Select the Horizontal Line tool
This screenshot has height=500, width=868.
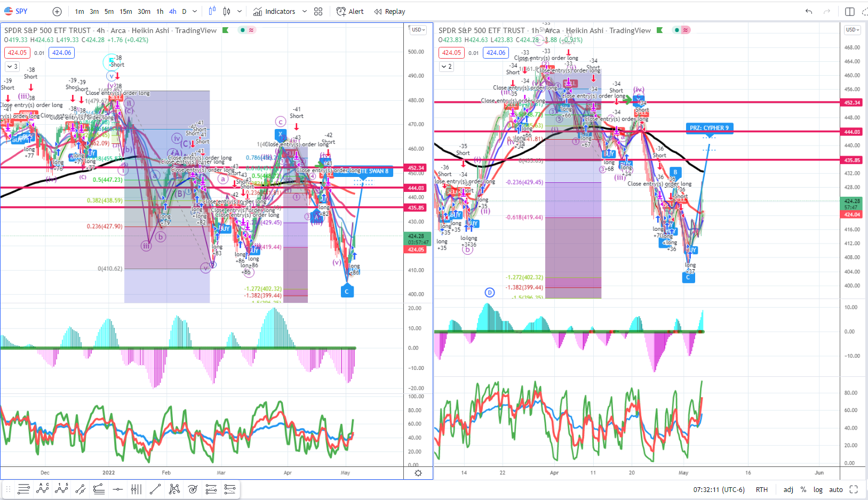click(118, 489)
